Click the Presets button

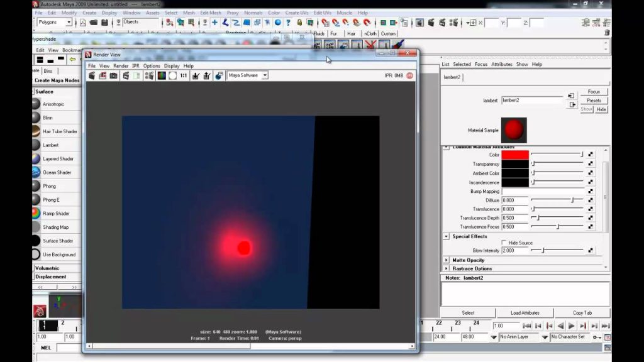click(x=594, y=101)
